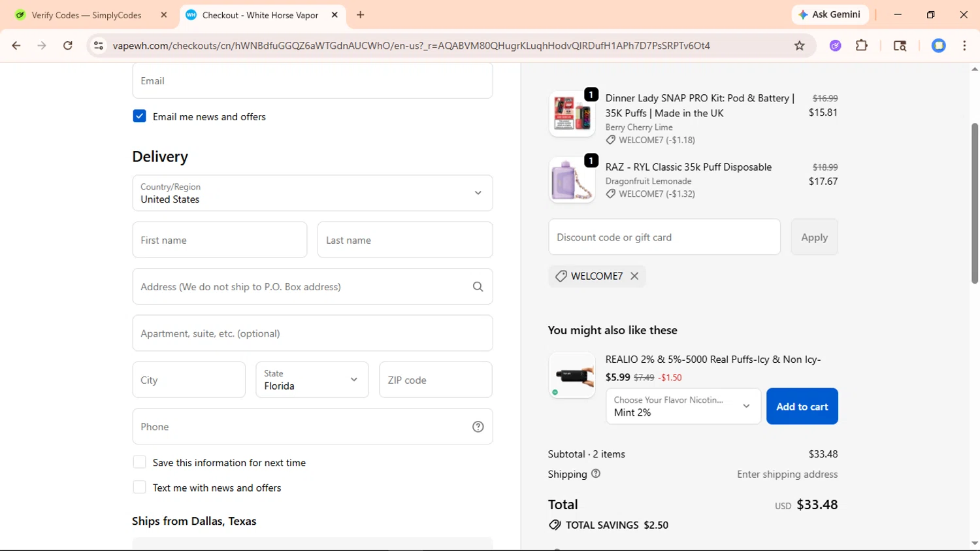This screenshot has width=980, height=551.
Task: Bookmark this page with the star icon
Action: coord(799,46)
